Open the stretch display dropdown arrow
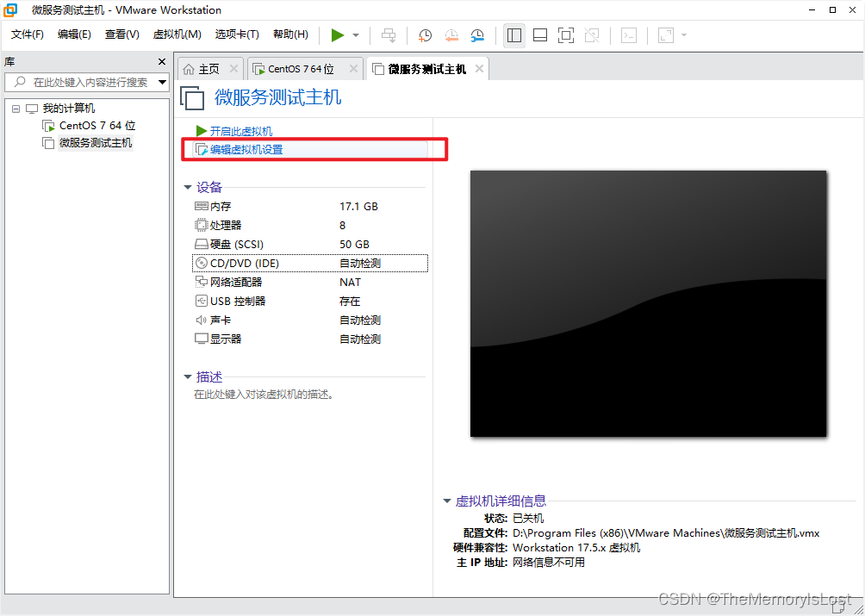Image resolution: width=865 pixels, height=616 pixels. point(684,35)
